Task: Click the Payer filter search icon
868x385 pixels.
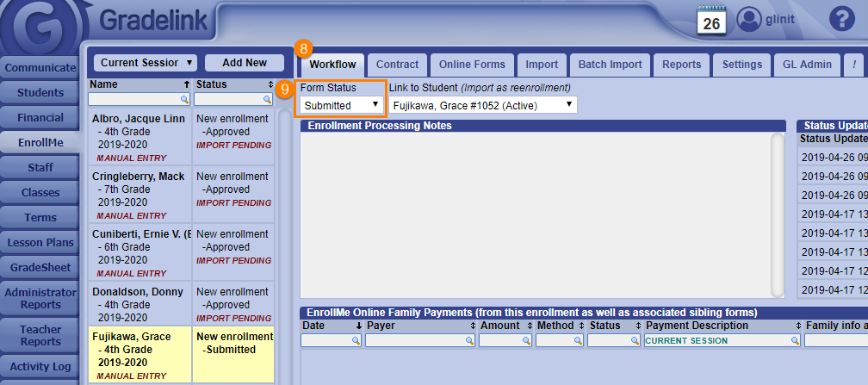Action: click(469, 340)
